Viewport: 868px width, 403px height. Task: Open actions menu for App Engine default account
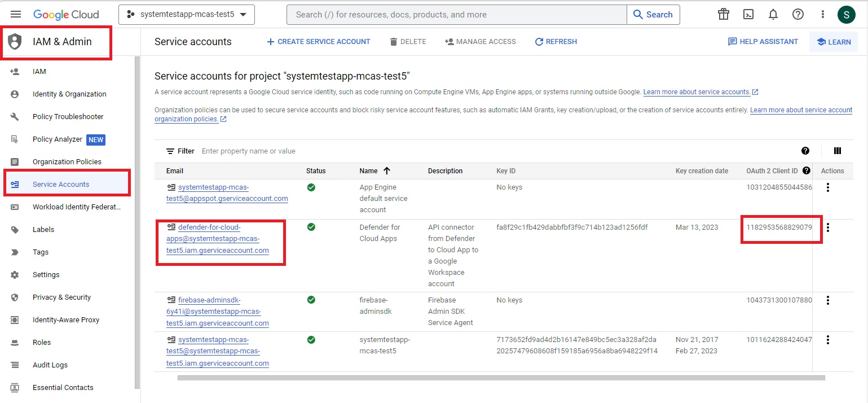point(828,187)
